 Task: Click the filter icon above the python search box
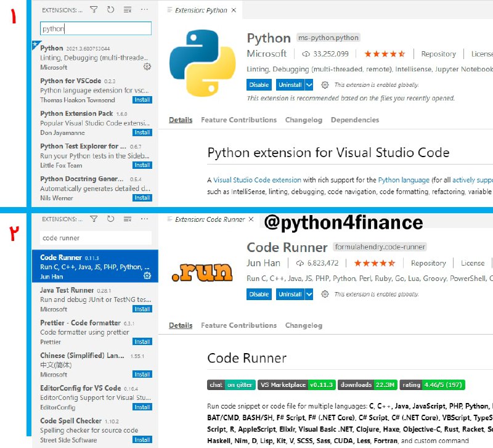[94, 10]
